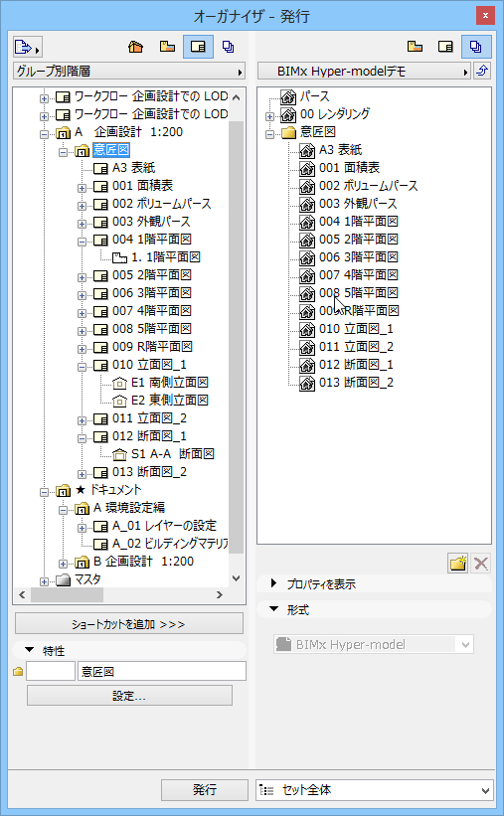
Task: Select the right panel Publisher Sets icon
Action: (476, 47)
